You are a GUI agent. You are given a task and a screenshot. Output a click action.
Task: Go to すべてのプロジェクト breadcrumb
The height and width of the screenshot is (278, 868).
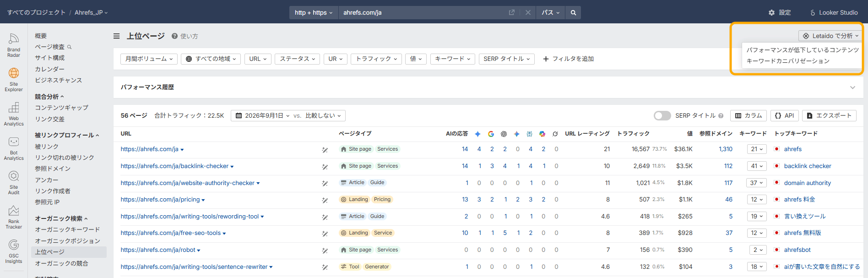[36, 12]
